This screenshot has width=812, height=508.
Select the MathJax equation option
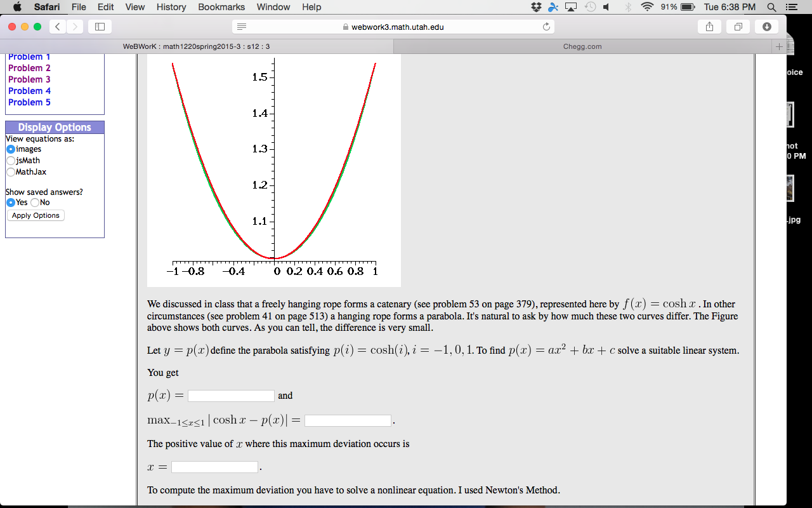[11, 172]
